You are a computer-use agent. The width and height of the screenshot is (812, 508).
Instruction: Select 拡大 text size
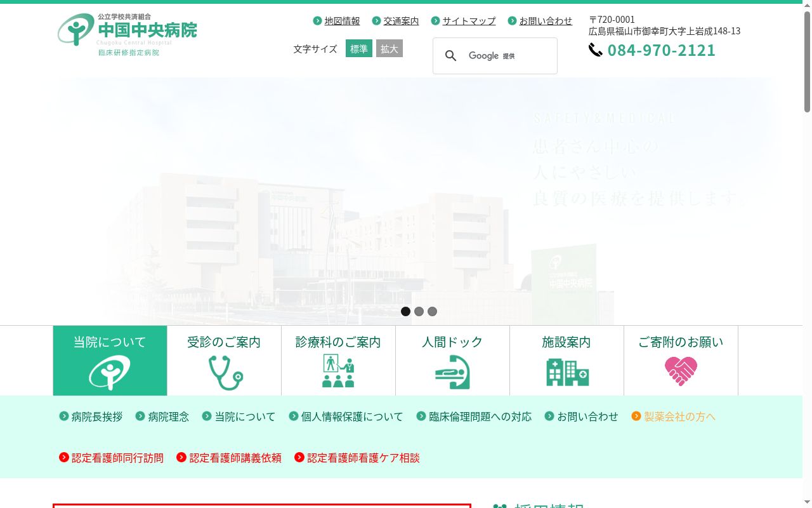[390, 48]
